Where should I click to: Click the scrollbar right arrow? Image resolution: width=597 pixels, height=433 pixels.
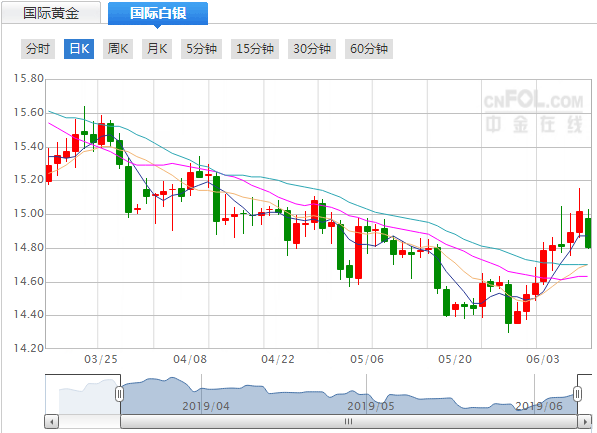(584, 422)
